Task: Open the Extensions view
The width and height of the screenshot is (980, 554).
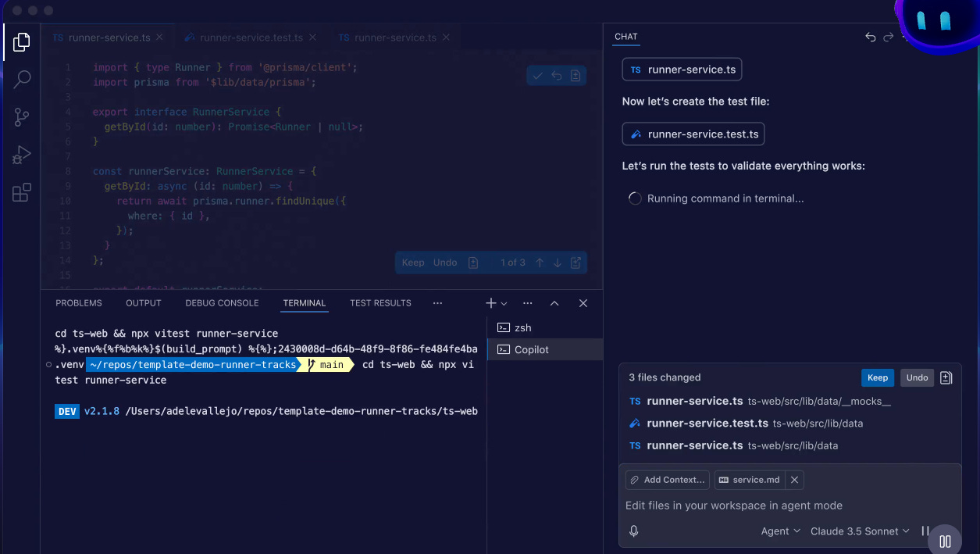Action: (21, 191)
